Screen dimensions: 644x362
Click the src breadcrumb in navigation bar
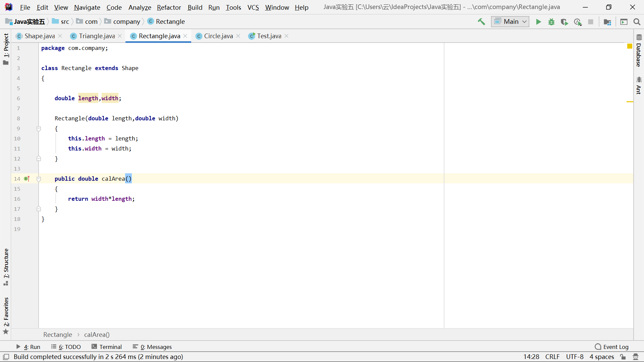[61, 22]
